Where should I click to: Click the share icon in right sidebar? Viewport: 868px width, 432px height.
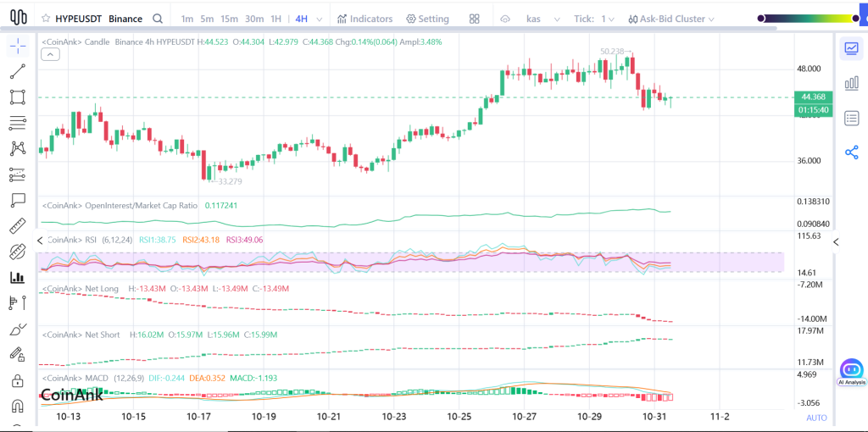coord(852,152)
